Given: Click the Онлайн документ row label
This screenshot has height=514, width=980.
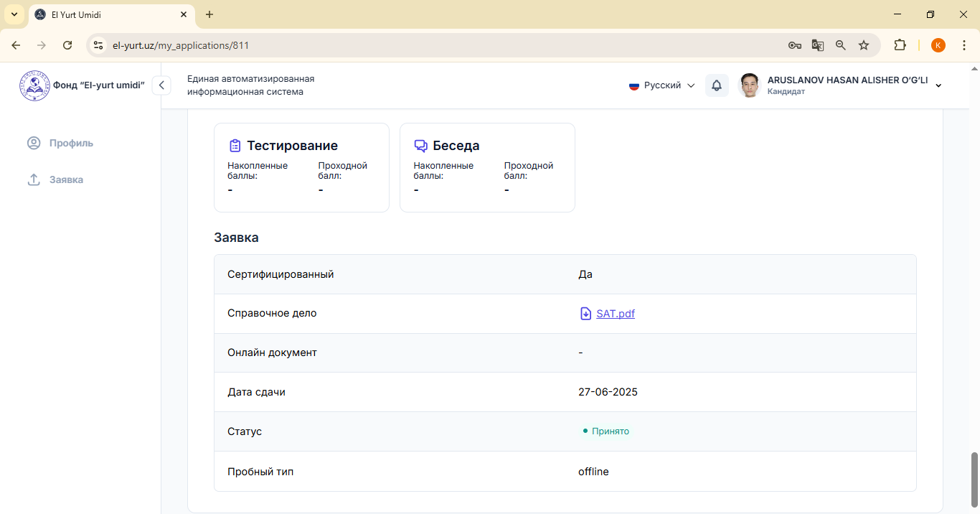Looking at the screenshot, I should (272, 352).
